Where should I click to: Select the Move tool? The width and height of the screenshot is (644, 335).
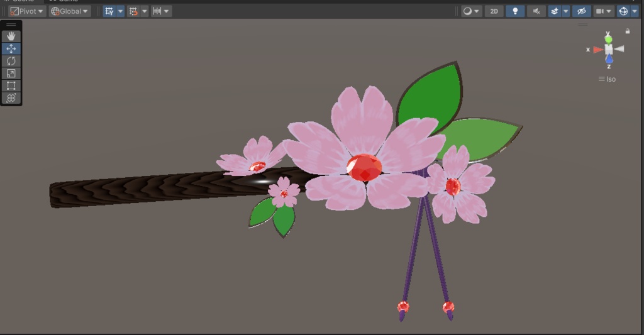(11, 48)
